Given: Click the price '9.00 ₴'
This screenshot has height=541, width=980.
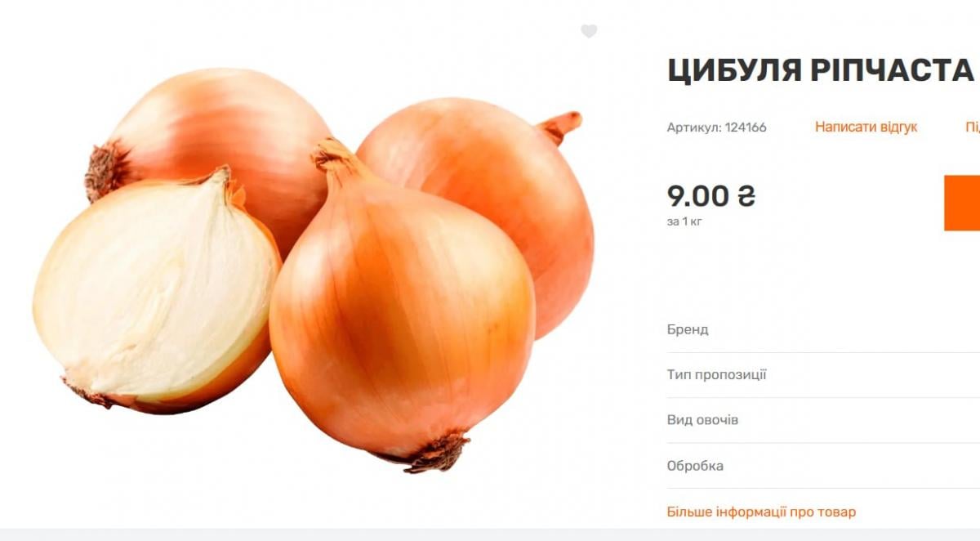Looking at the screenshot, I should point(711,196).
